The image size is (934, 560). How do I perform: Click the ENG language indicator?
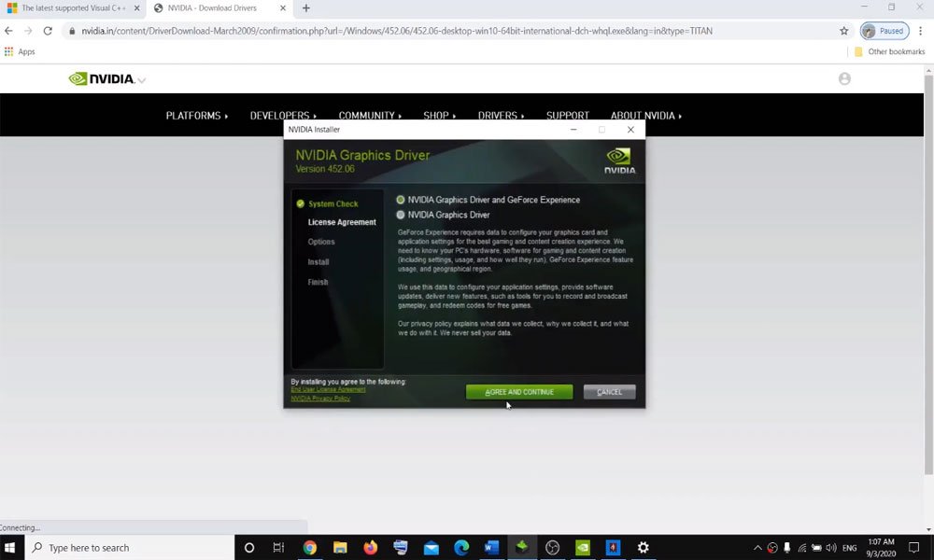(x=849, y=548)
